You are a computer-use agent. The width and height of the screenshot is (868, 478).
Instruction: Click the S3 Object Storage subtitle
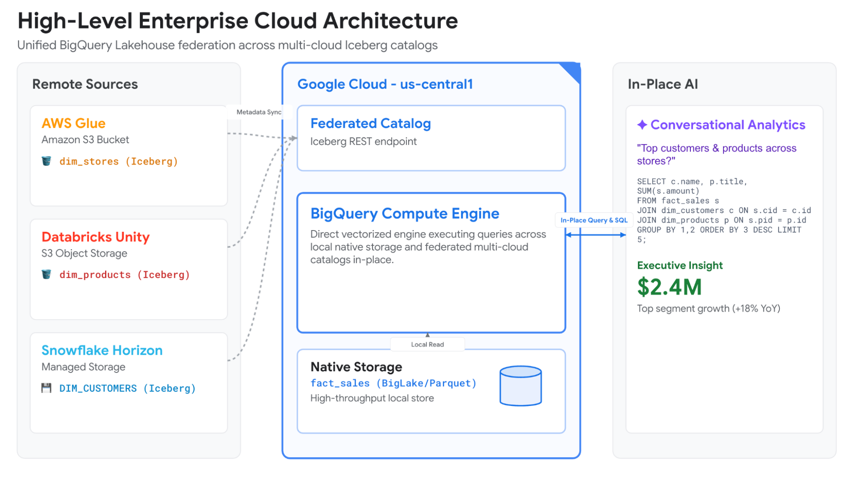tap(84, 254)
